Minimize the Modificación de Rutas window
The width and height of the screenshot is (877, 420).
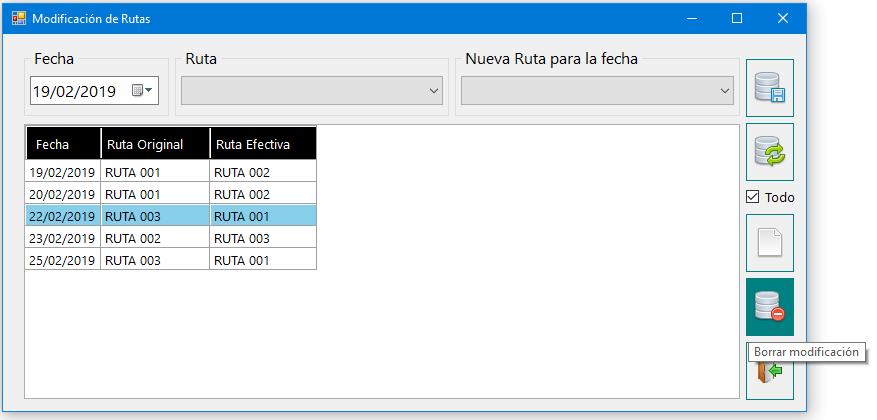click(692, 18)
